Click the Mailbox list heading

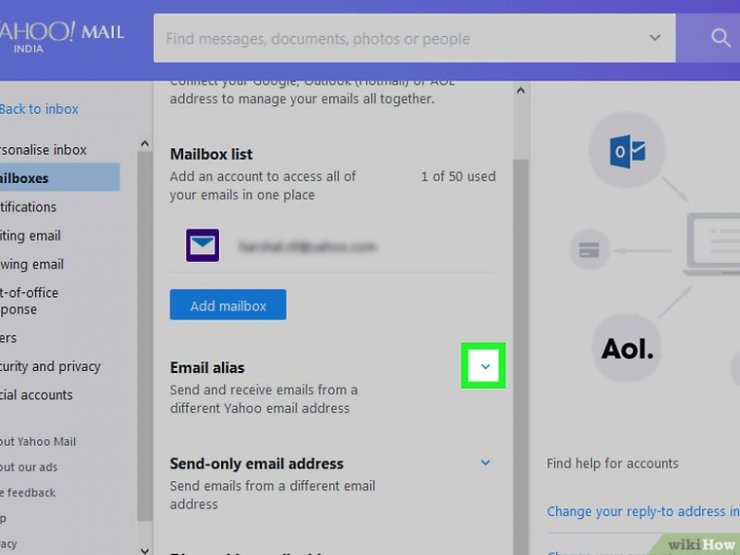pos(211,154)
